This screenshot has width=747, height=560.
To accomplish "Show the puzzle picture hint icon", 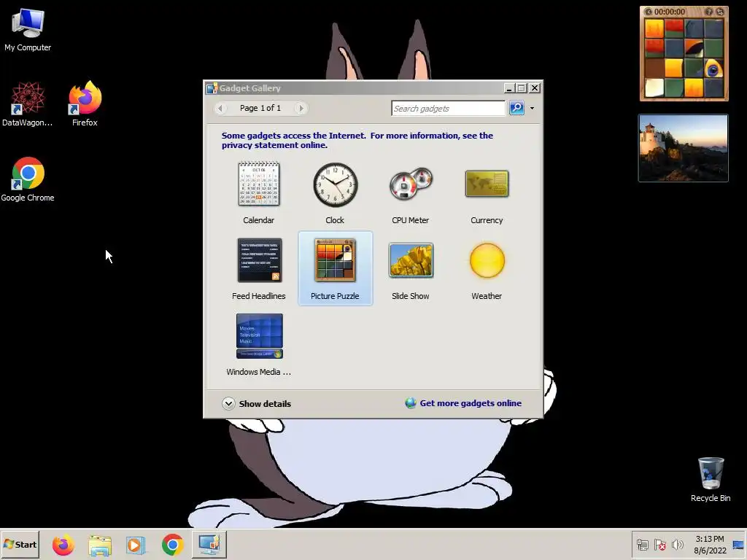I will click(x=709, y=12).
